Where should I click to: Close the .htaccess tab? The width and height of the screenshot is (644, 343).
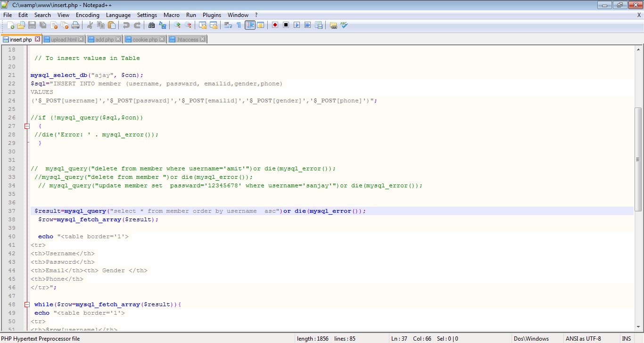(x=203, y=39)
